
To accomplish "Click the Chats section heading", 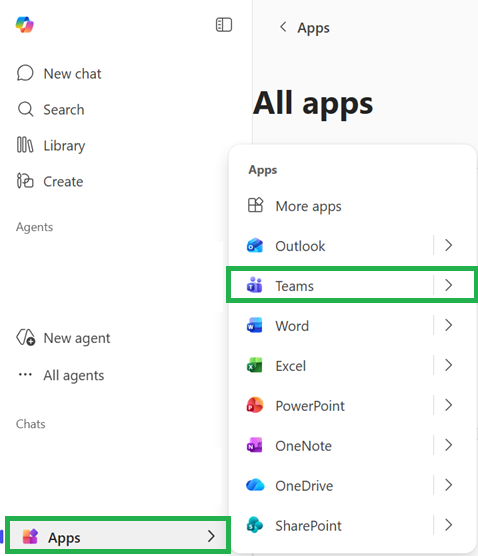I will click(x=30, y=424).
